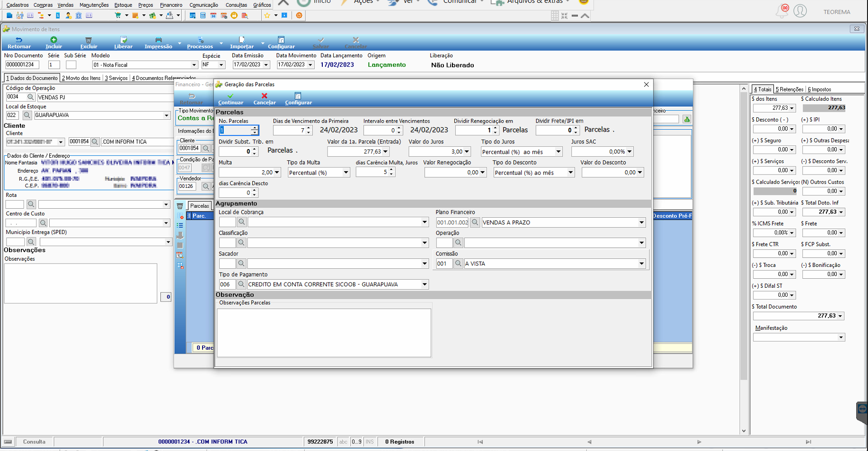Click the Excluir trash icon
This screenshot has width=868, height=451.
[89, 40]
